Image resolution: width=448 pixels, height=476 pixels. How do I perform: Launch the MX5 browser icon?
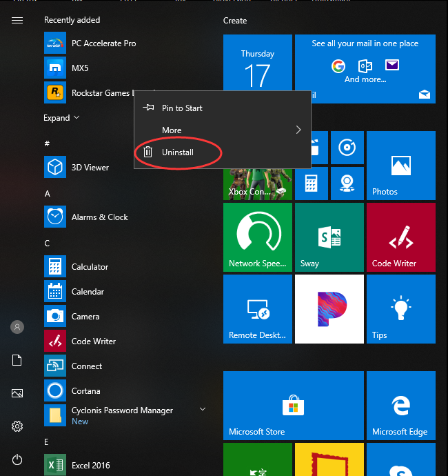coord(55,68)
